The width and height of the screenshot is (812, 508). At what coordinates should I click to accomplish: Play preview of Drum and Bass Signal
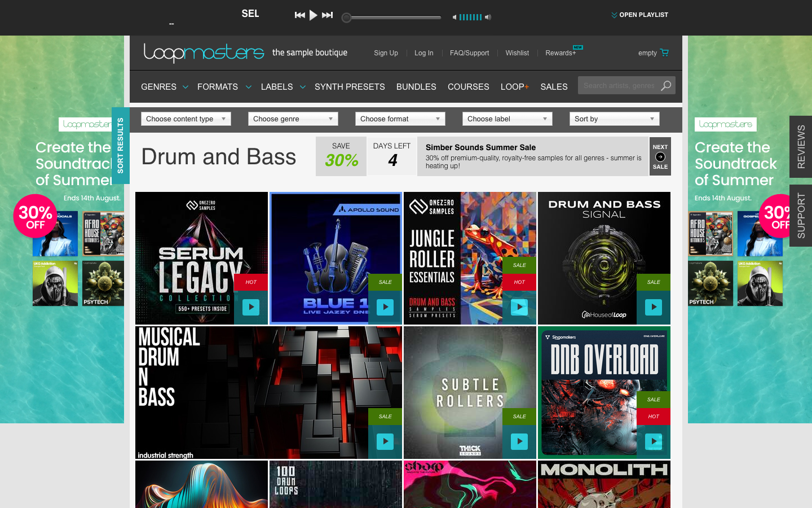pyautogui.click(x=654, y=307)
